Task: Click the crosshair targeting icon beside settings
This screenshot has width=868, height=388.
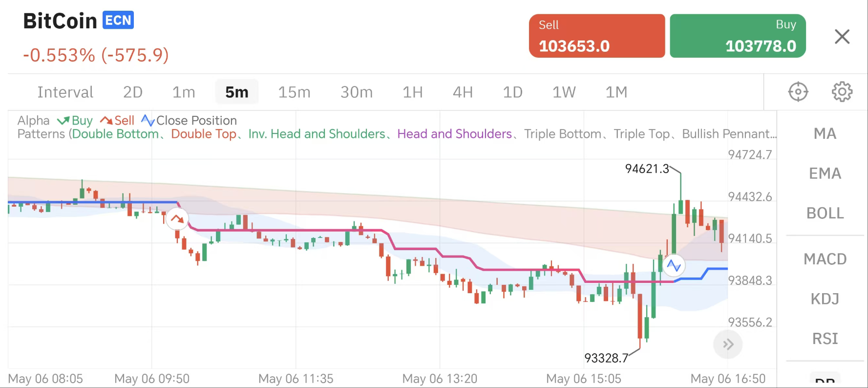Action: (x=798, y=91)
